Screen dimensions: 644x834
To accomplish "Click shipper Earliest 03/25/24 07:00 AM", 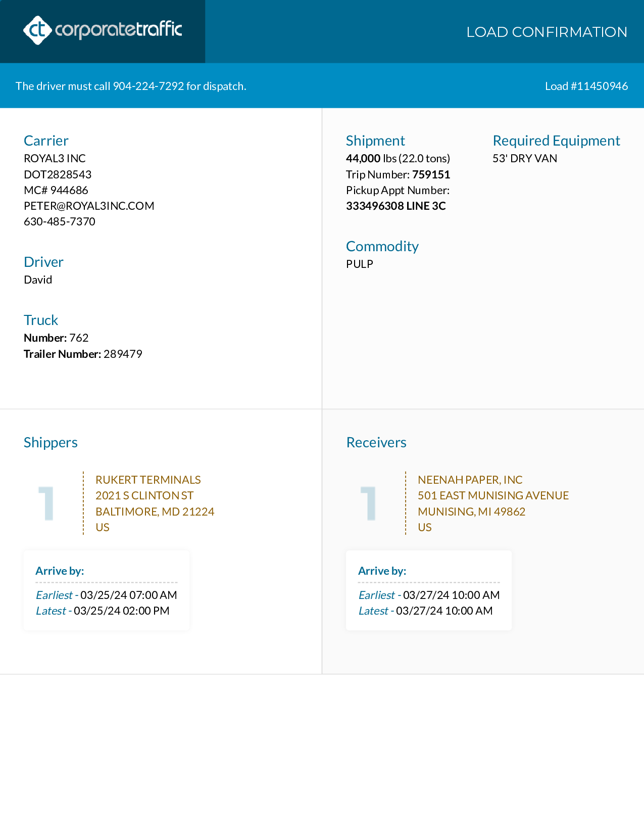I will pos(107,595).
